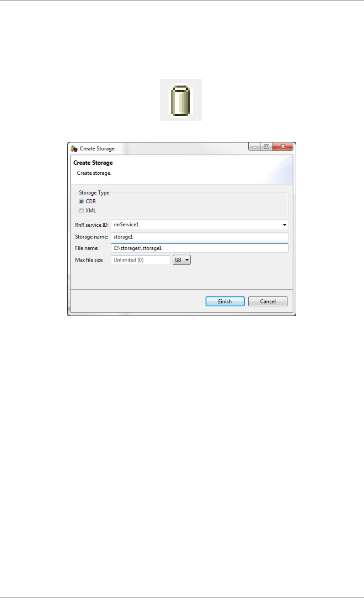364x598 pixels.
Task: Maximize the Create Storage dialog window
Action: point(266,147)
